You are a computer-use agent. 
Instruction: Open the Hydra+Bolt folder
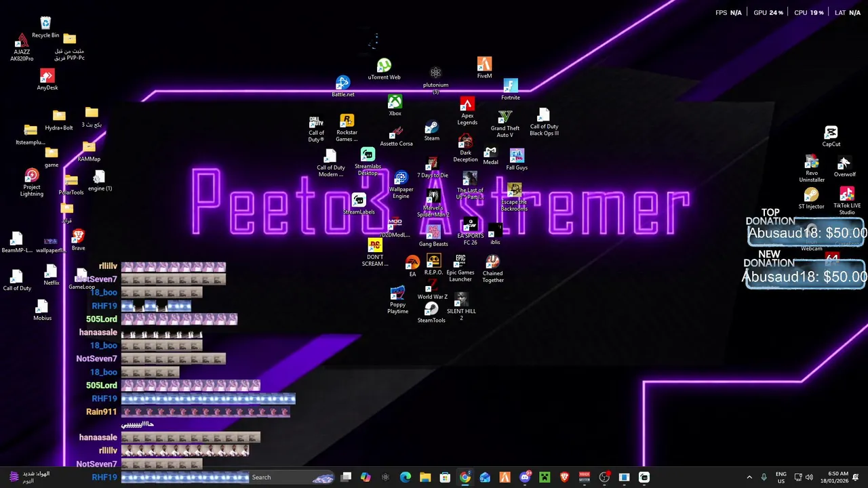pos(59,120)
